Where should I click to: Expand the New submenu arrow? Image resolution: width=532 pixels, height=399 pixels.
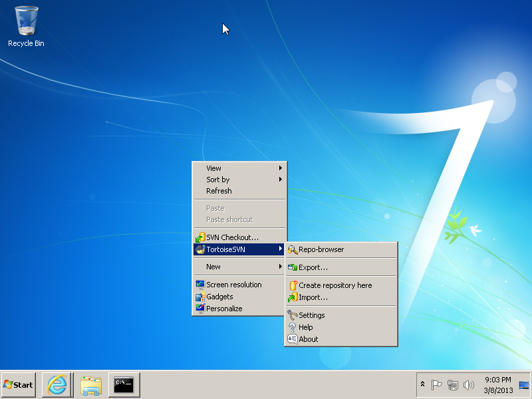point(281,267)
